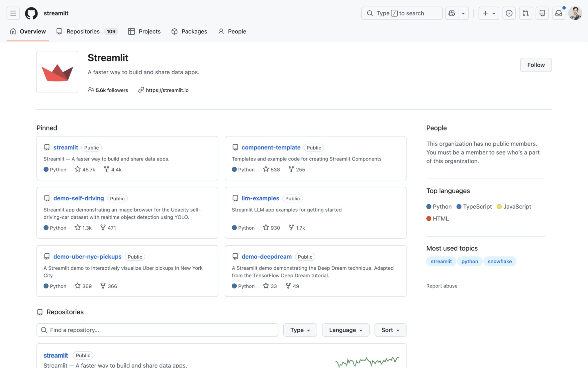Open the Repositories icon in header
This screenshot has width=588, height=368.
pyautogui.click(x=542, y=13)
